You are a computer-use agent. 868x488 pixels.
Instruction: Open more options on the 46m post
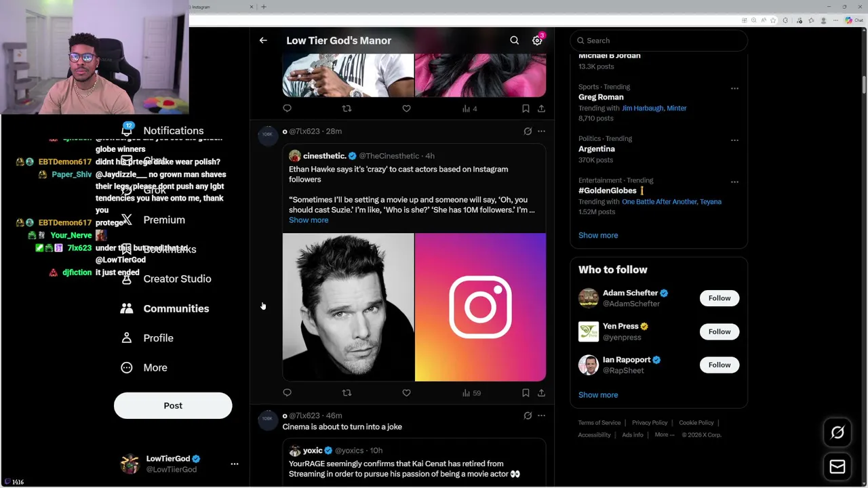pos(541,415)
